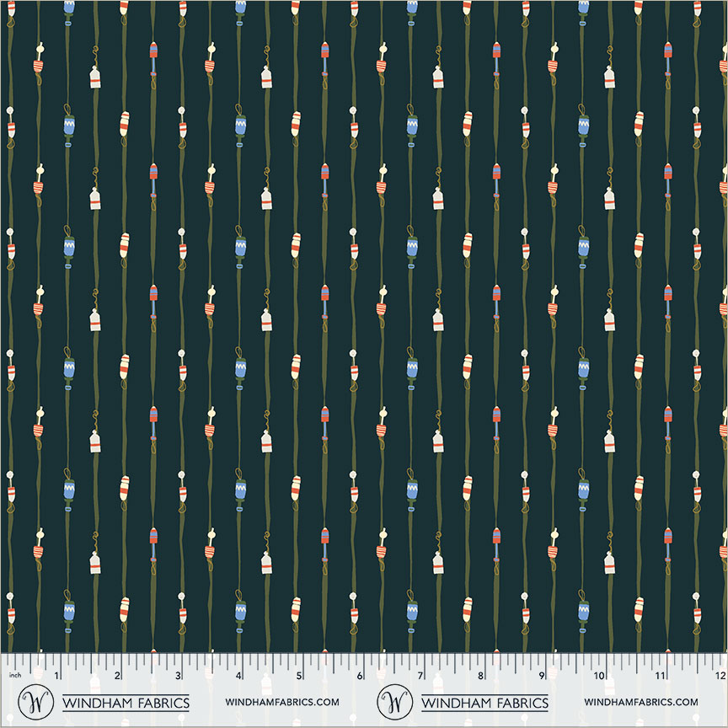The image size is (728, 728).
Task: Click the number 10 on the ruler
Action: tap(600, 676)
